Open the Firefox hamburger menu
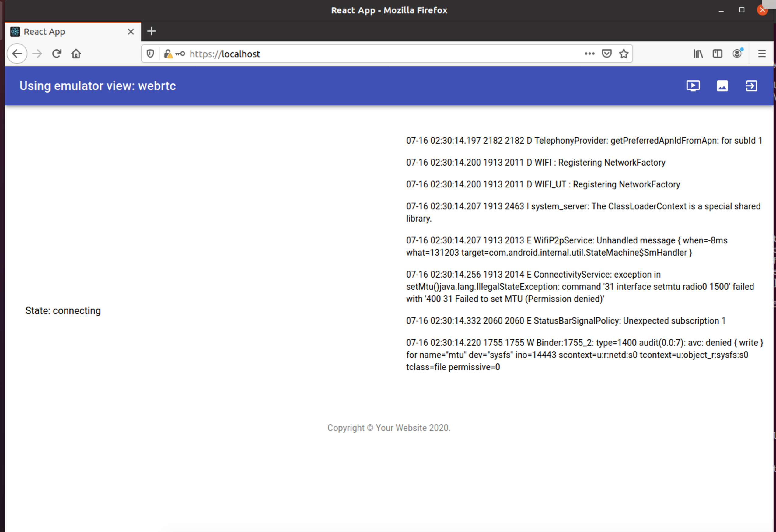The height and width of the screenshot is (532, 776). pos(762,54)
